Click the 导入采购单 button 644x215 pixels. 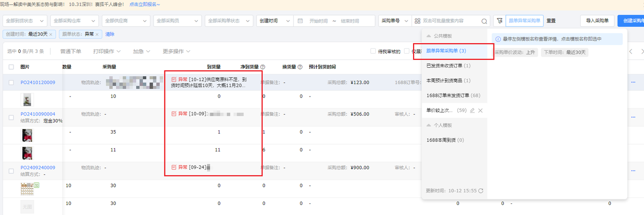[597, 21]
